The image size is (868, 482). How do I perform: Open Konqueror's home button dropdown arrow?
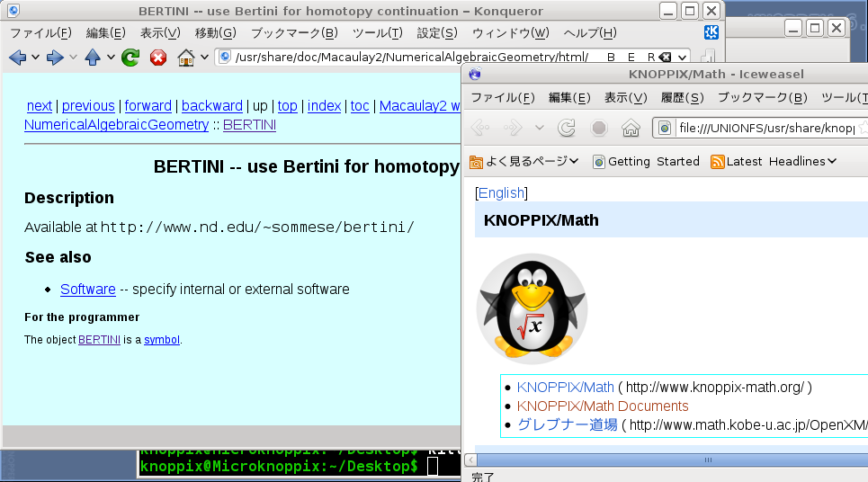coord(204,57)
